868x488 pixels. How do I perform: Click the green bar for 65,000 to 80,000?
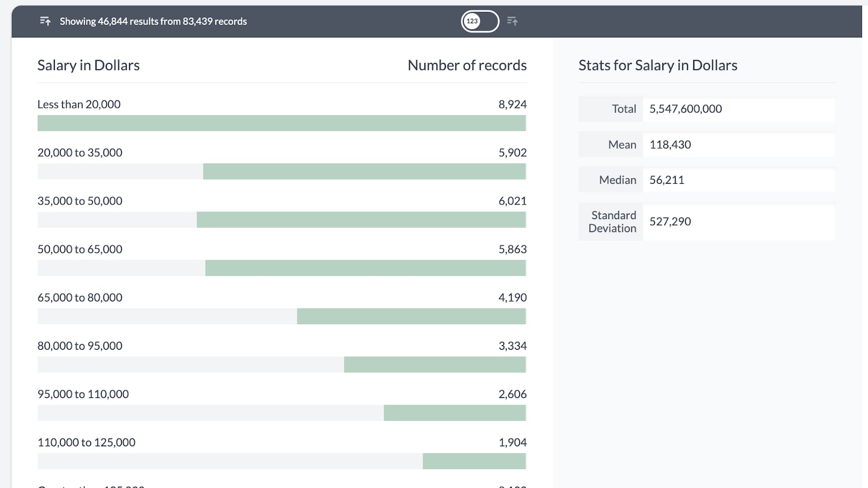point(411,316)
